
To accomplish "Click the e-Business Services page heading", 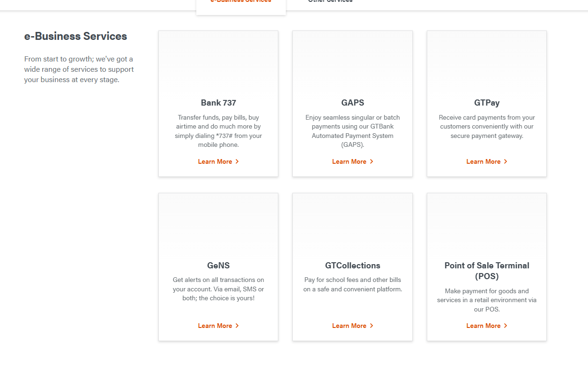I will [x=75, y=36].
